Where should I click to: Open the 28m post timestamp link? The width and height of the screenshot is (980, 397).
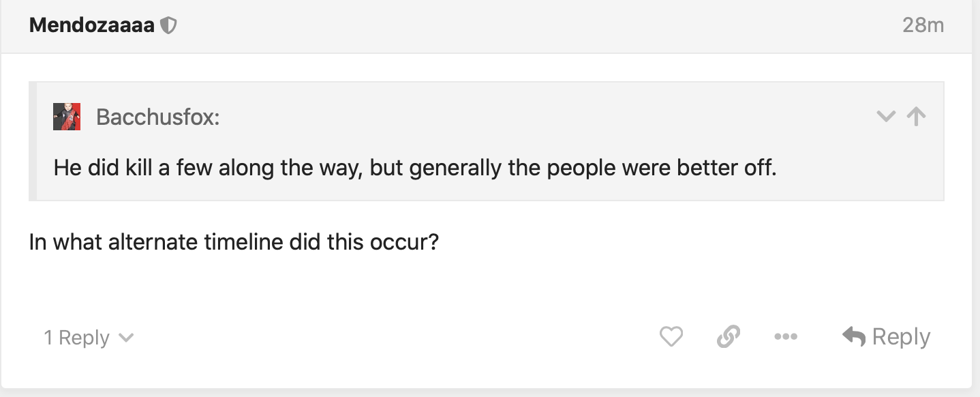pyautogui.click(x=923, y=26)
